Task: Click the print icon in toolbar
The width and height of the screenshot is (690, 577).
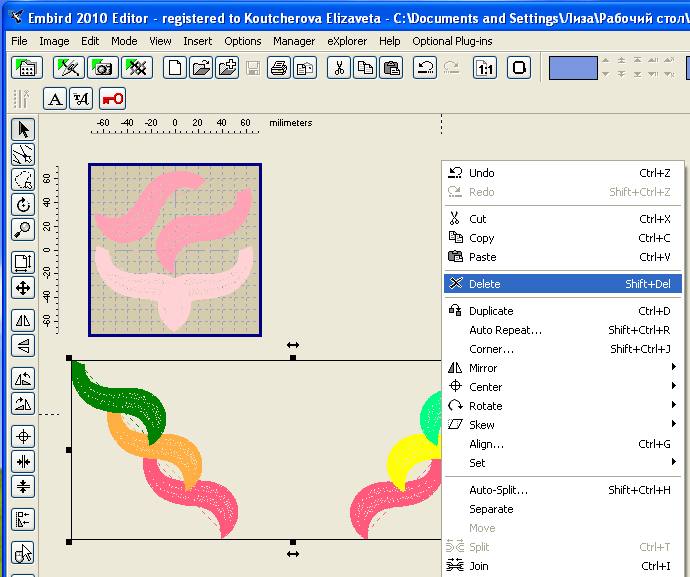Action: 279,68
